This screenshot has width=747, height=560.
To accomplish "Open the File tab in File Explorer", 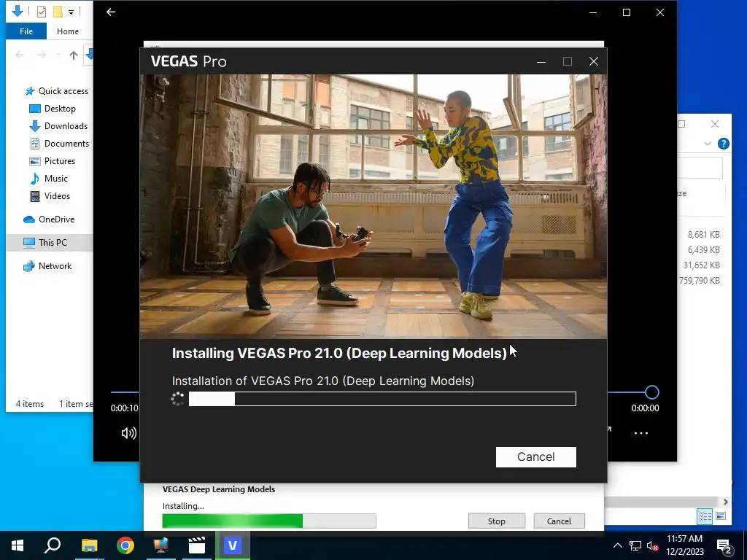I will pos(26,31).
